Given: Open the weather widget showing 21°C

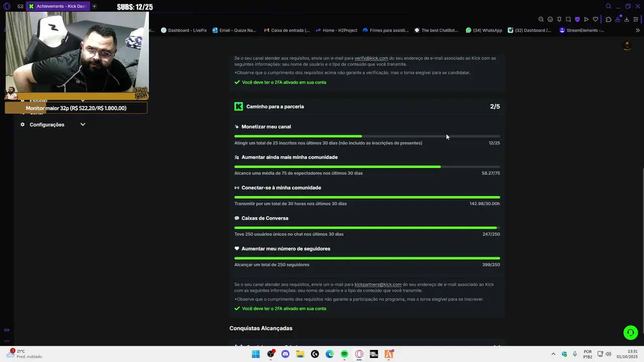Looking at the screenshot, I should coord(24,354).
